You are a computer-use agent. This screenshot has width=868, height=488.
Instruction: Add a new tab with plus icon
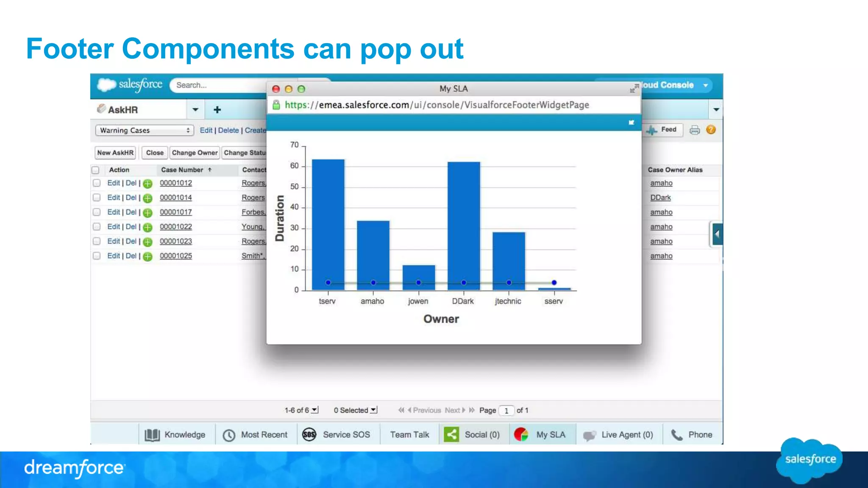tap(217, 110)
